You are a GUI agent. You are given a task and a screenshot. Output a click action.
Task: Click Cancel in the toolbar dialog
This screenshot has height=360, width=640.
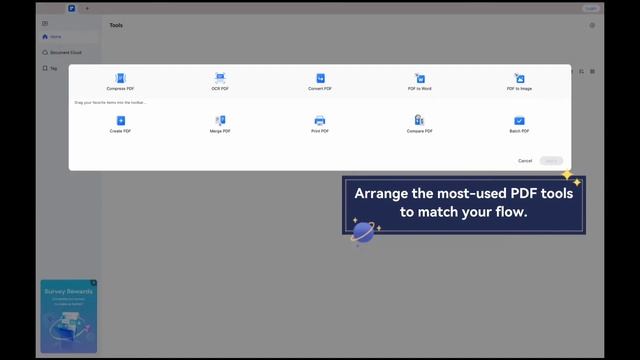click(x=525, y=161)
